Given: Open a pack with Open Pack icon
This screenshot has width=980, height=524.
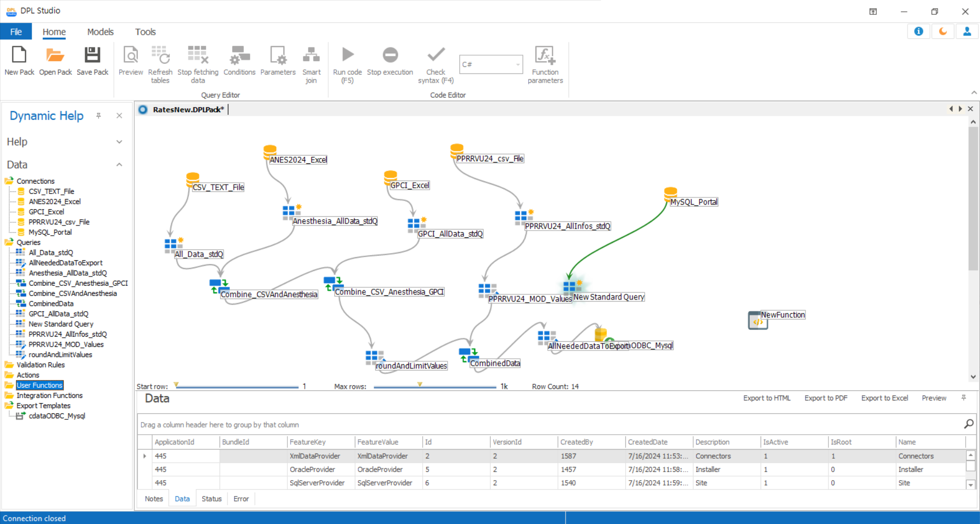Looking at the screenshot, I should pos(55,55).
